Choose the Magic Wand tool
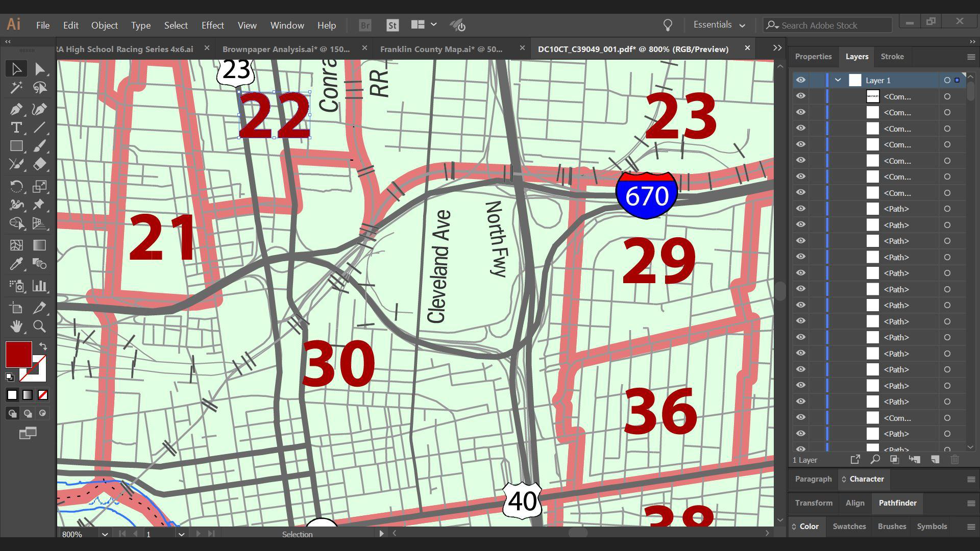Image resolution: width=980 pixels, height=551 pixels. click(16, 88)
